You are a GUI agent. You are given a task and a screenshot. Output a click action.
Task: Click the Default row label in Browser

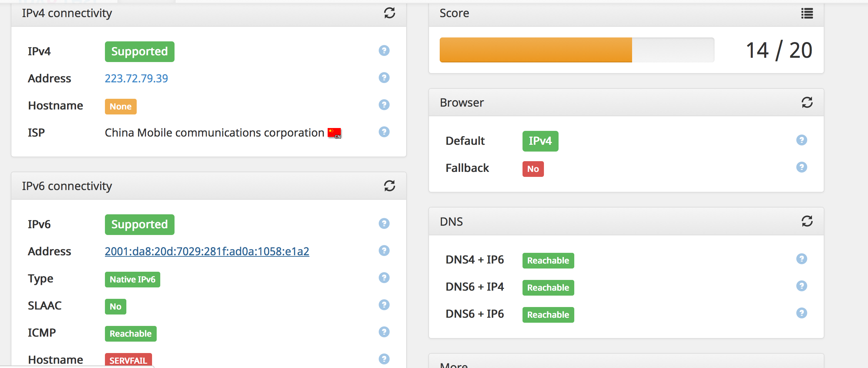coord(465,141)
